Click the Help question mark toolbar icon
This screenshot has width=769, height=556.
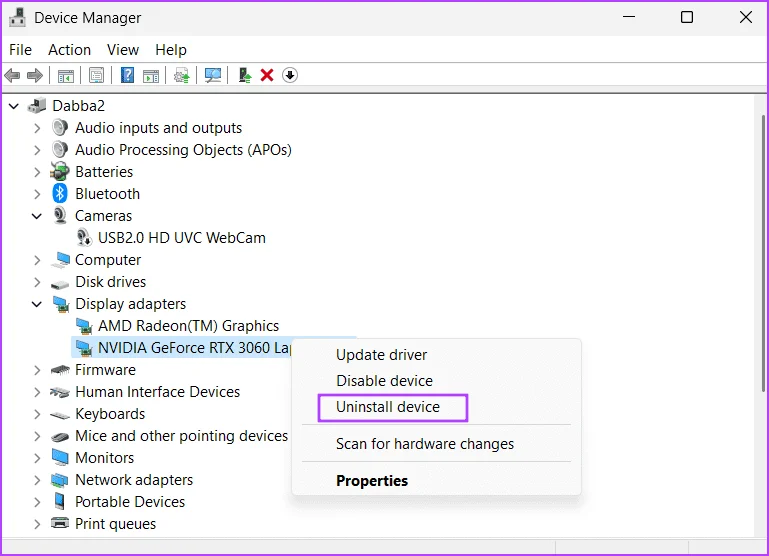(x=128, y=76)
